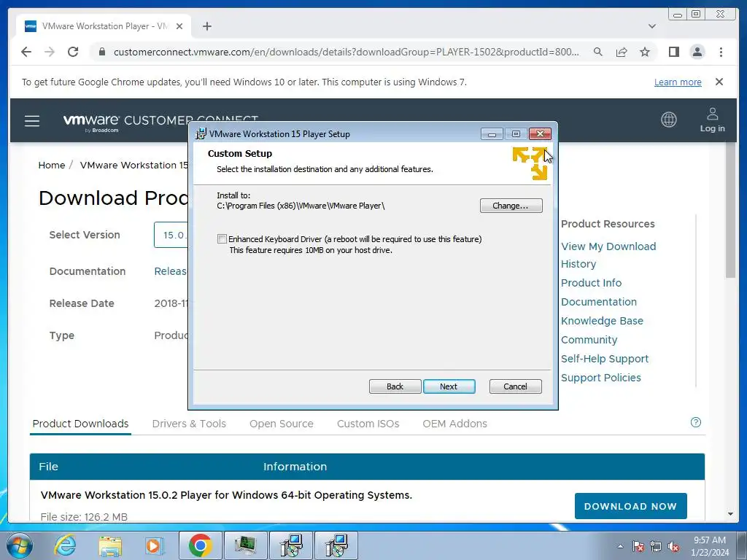This screenshot has width=747, height=560.
Task: Open the Chrome profile avatar
Action: (697, 52)
